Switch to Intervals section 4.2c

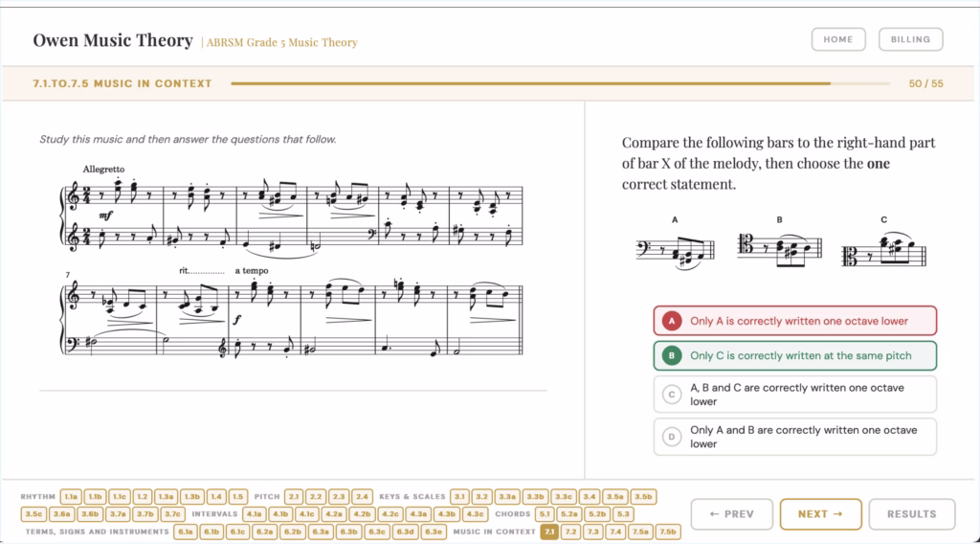coord(390,514)
